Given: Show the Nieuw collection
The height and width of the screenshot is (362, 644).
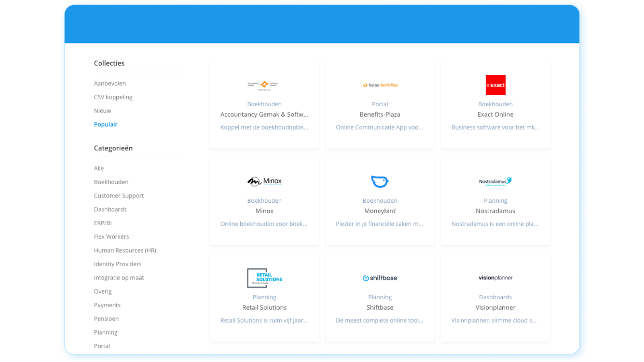Looking at the screenshot, I should (103, 111).
